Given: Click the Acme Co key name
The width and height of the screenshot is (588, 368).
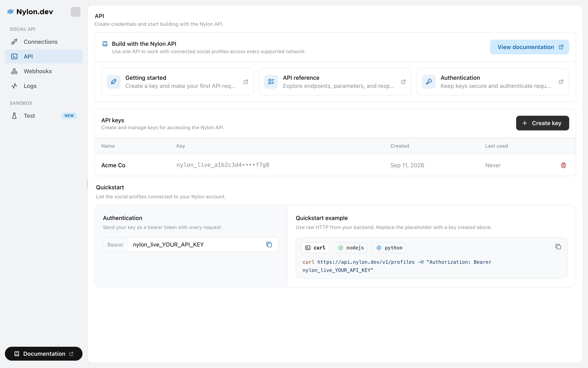Looking at the screenshot, I should [113, 165].
